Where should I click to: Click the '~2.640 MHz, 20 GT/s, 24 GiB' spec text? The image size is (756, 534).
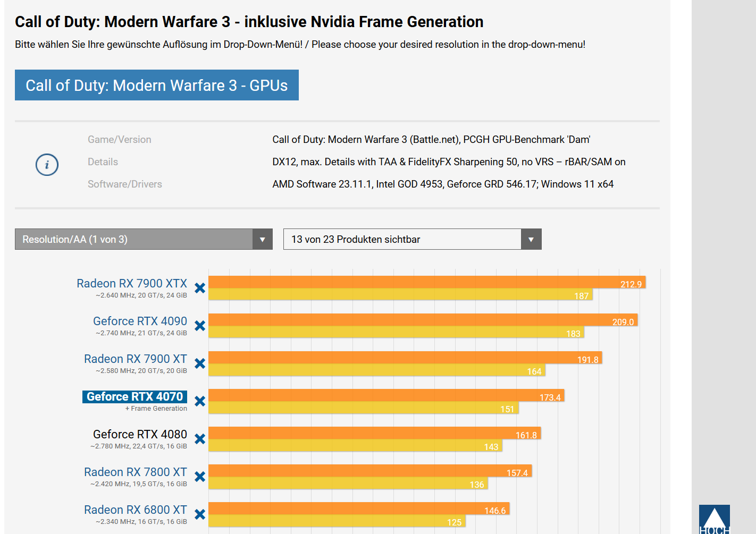coord(141,295)
